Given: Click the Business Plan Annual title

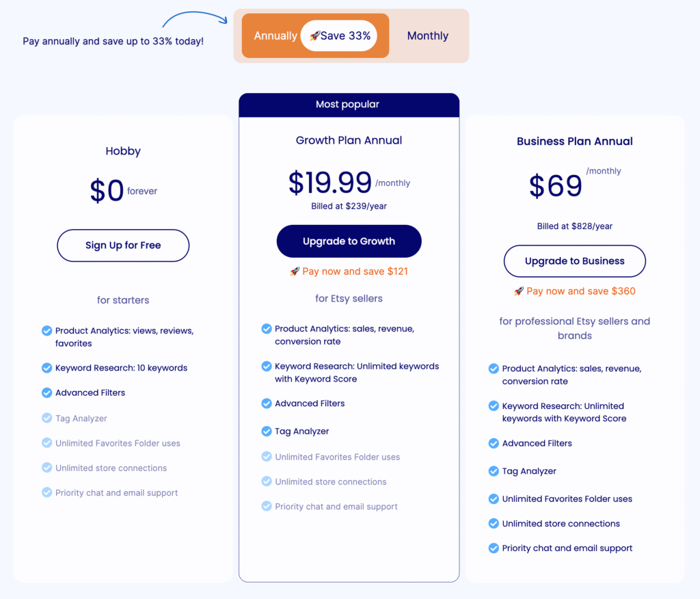Looking at the screenshot, I should point(574,141).
